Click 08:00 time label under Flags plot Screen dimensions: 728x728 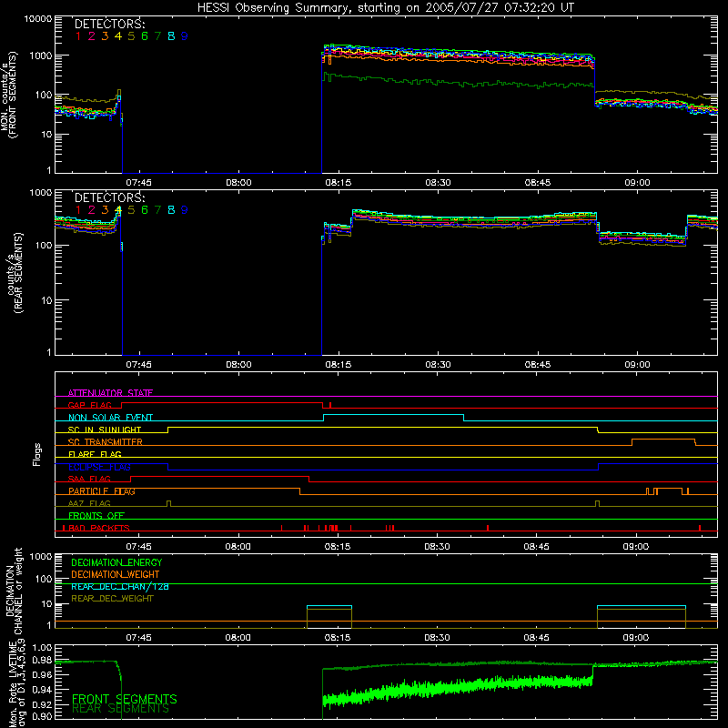pyautogui.click(x=238, y=547)
